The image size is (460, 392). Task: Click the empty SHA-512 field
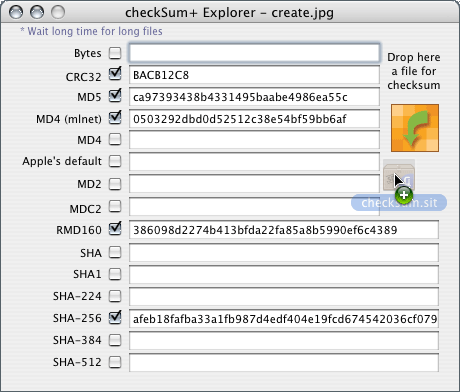[284, 363]
